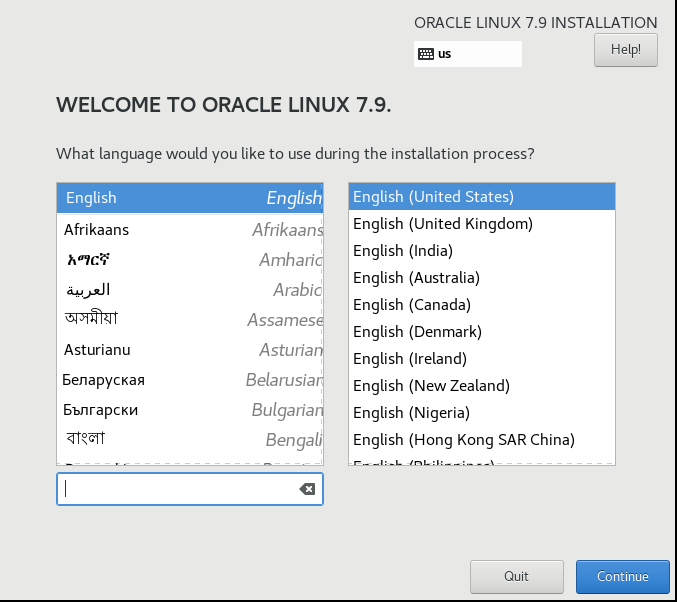
Task: Select English (United Kingdom) locale
Action: (x=482, y=224)
